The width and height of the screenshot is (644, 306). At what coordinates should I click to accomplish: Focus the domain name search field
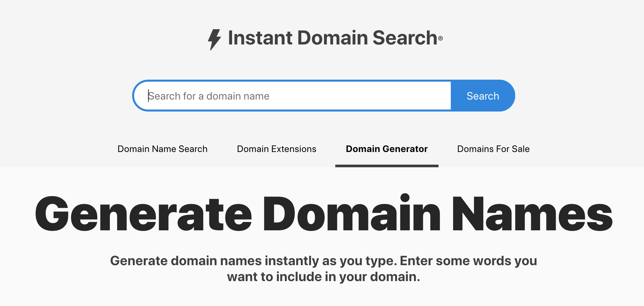point(292,96)
